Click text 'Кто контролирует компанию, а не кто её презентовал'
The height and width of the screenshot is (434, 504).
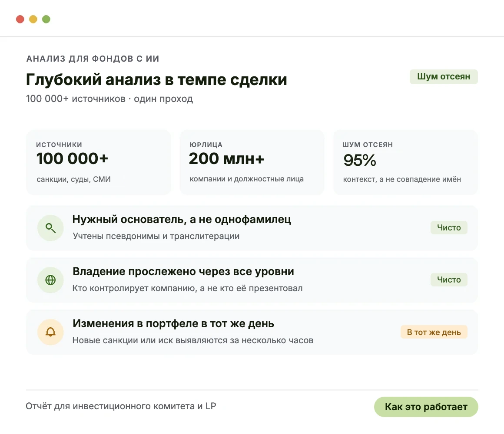[x=187, y=288]
